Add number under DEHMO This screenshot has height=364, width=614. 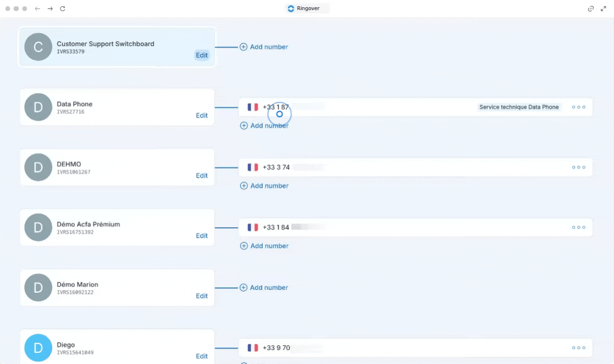tap(264, 186)
